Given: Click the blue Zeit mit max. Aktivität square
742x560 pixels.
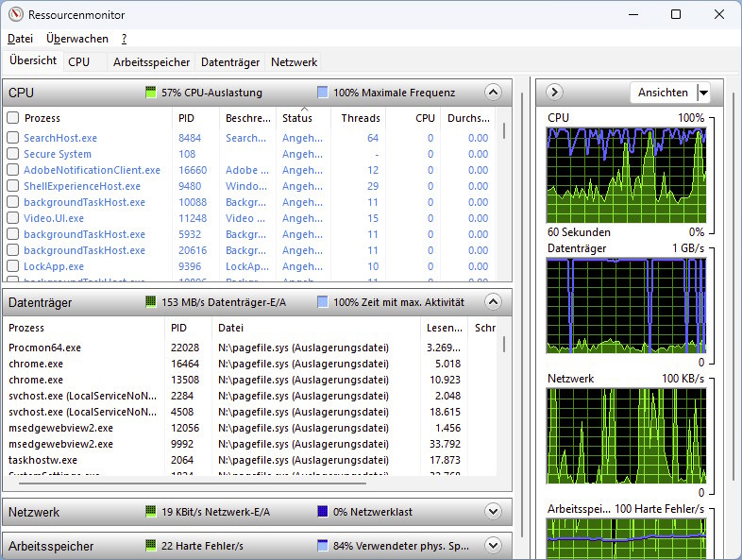Looking at the screenshot, I should 323,302.
